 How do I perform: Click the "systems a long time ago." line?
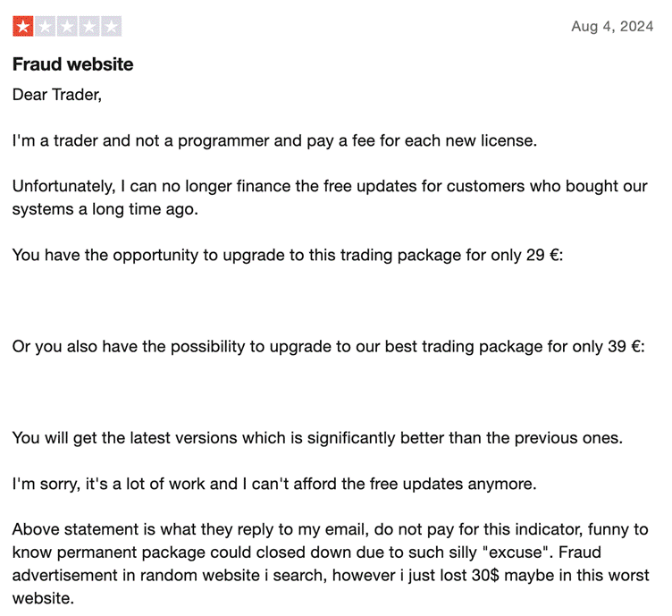104,209
